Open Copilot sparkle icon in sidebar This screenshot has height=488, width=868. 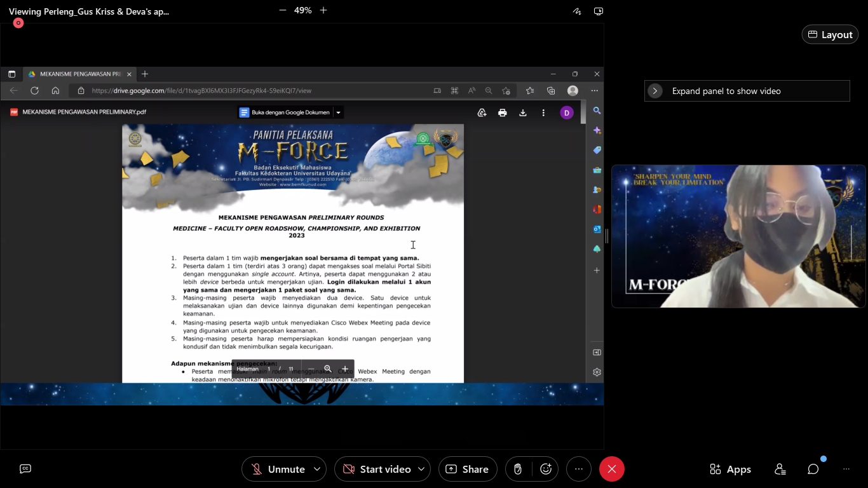[x=597, y=130]
